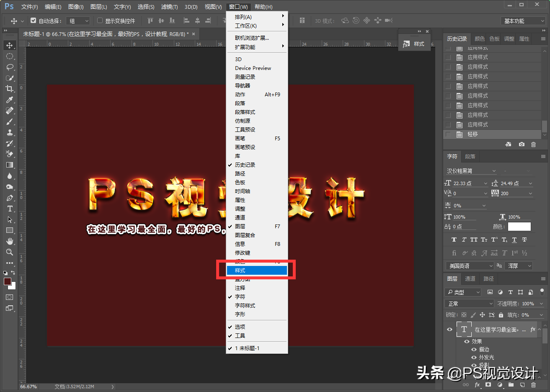Image resolution: width=550 pixels, height=392 pixels.
Task: Select the History Brush tool
Action: (10, 143)
